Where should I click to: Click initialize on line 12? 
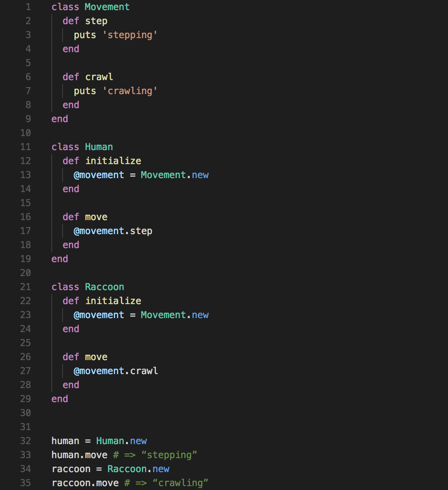pos(113,161)
